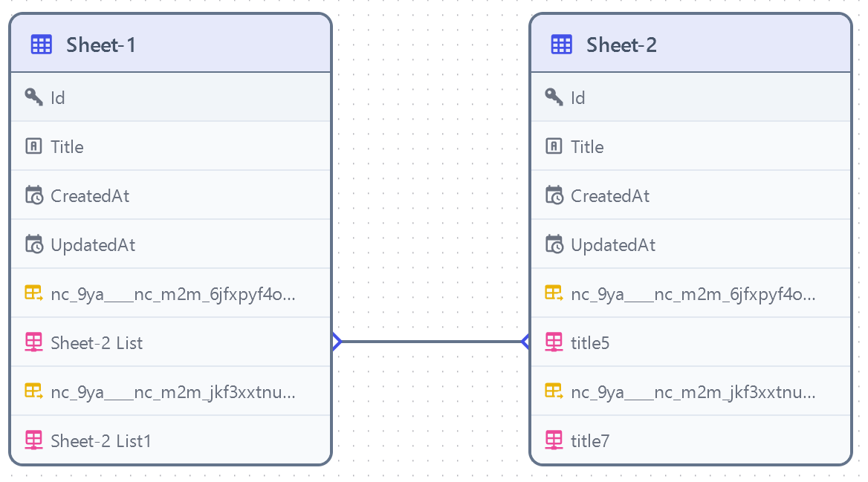Select nc_9ya___nc_m2m_6jfxpyf4o label in Sheet-1

tap(173, 294)
